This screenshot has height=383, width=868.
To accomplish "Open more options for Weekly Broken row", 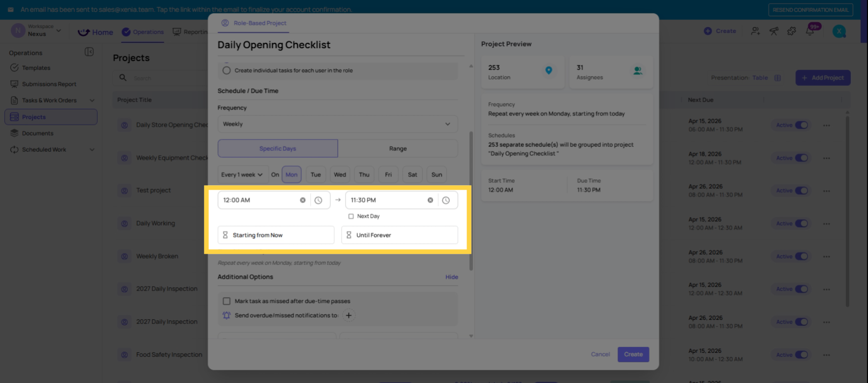I will pyautogui.click(x=826, y=257).
